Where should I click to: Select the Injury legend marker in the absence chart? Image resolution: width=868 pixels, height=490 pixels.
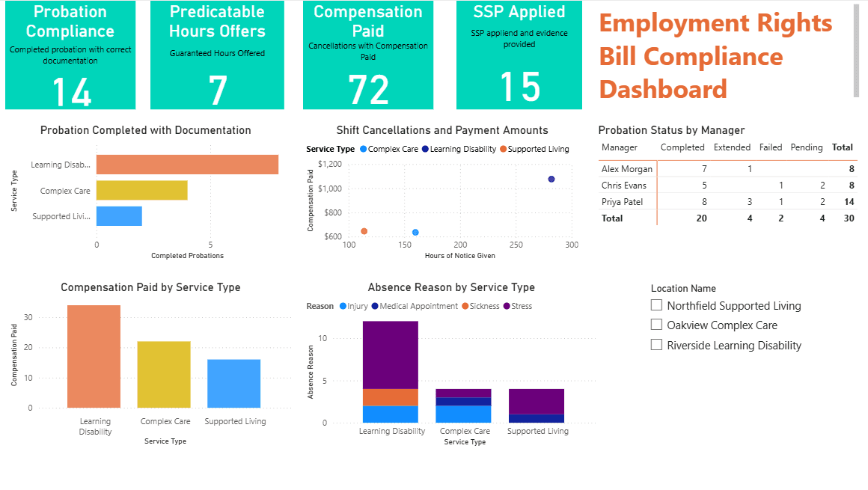(342, 306)
